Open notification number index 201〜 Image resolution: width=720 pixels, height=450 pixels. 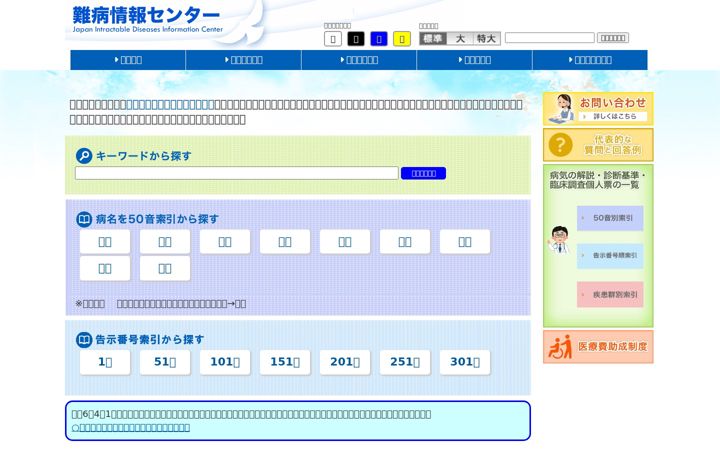[345, 362]
